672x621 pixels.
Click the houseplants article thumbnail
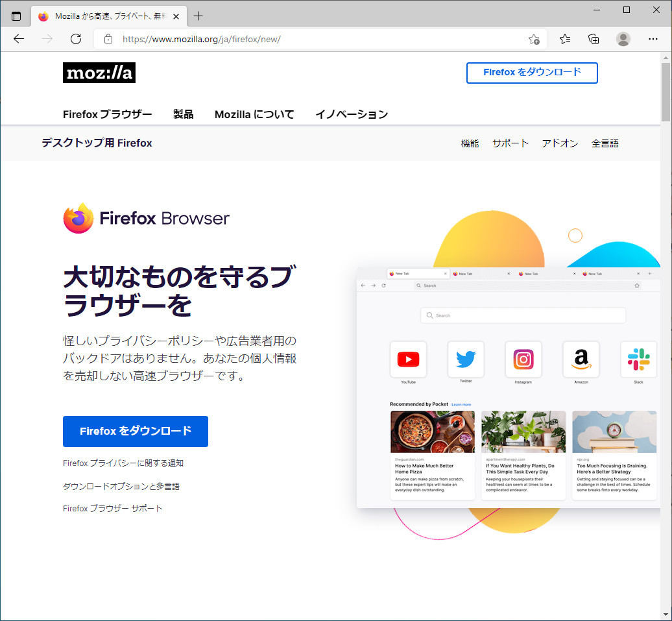523,432
